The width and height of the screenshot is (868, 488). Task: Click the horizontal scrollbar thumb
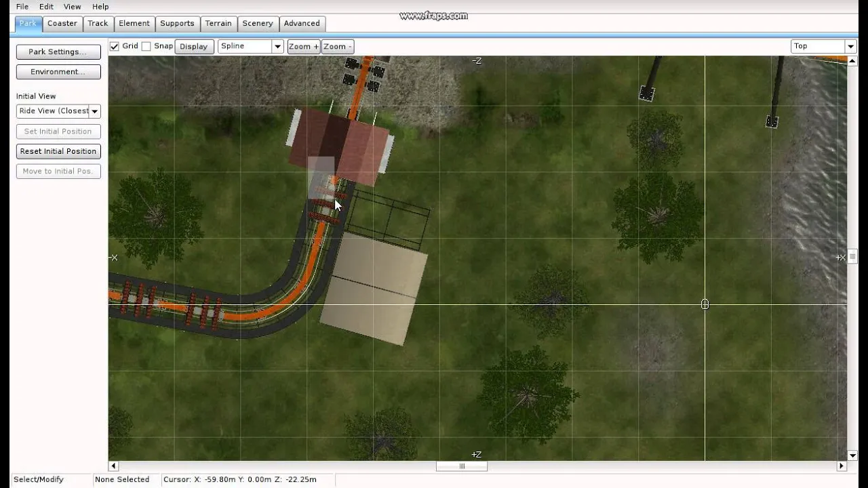pyautogui.click(x=462, y=466)
